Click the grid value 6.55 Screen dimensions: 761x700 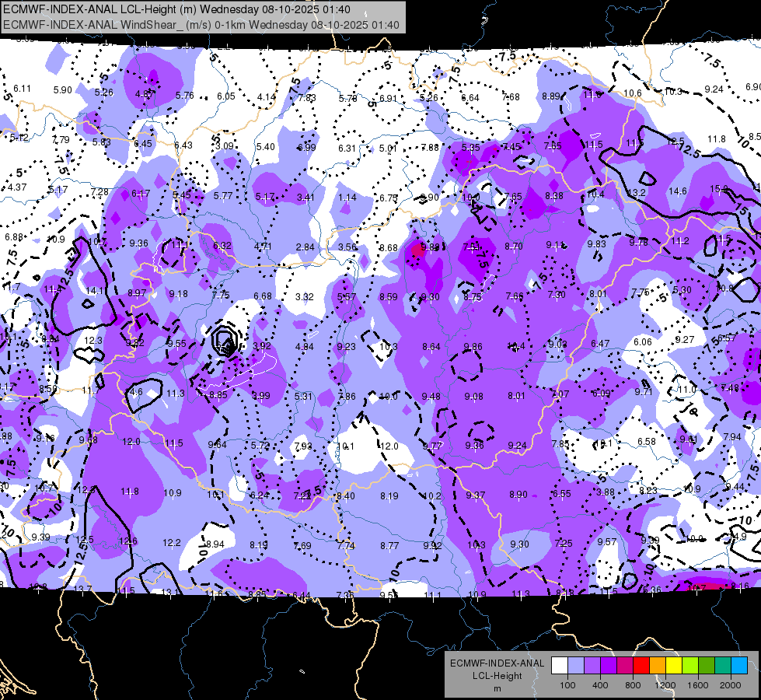click(x=561, y=494)
